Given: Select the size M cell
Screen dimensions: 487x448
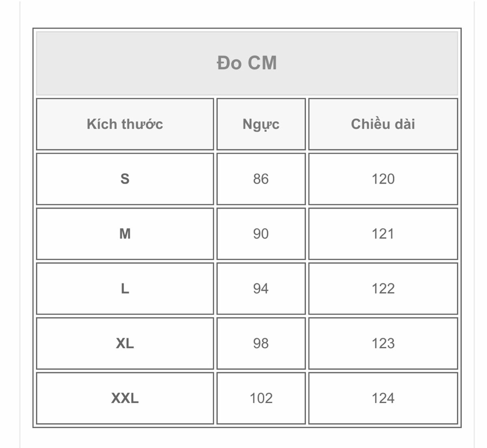Looking at the screenshot, I should click(125, 234).
